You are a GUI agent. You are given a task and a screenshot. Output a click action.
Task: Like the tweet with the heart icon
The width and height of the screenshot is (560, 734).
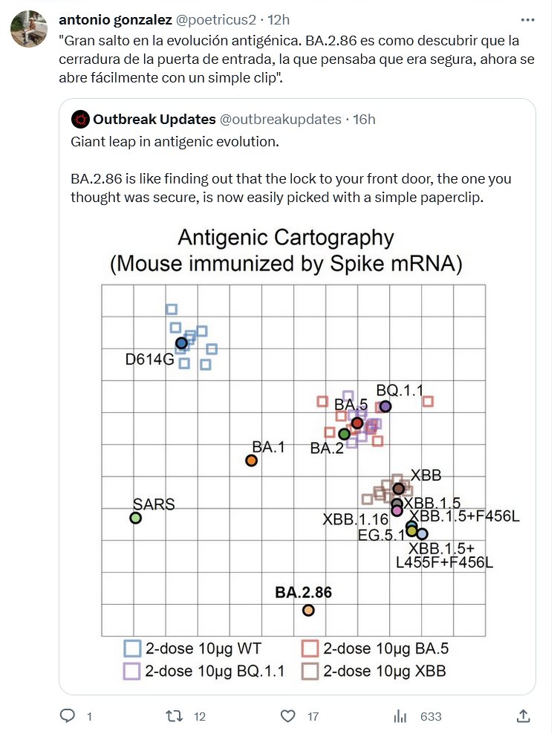pyautogui.click(x=288, y=715)
